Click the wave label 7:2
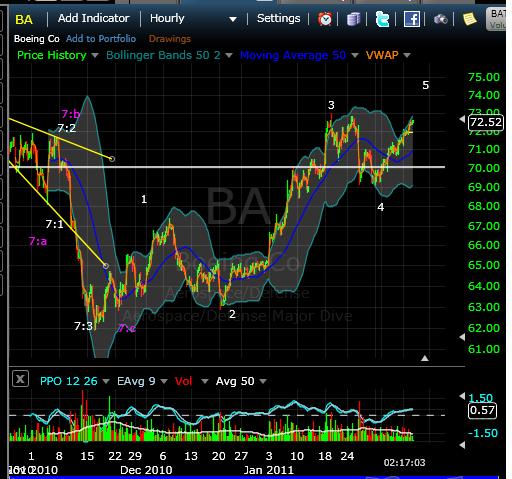512x479 pixels. (x=67, y=128)
